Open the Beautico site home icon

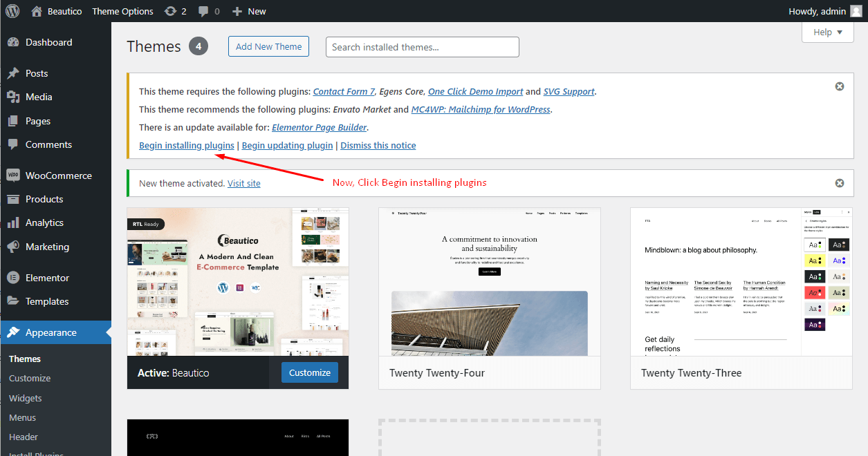[37, 11]
